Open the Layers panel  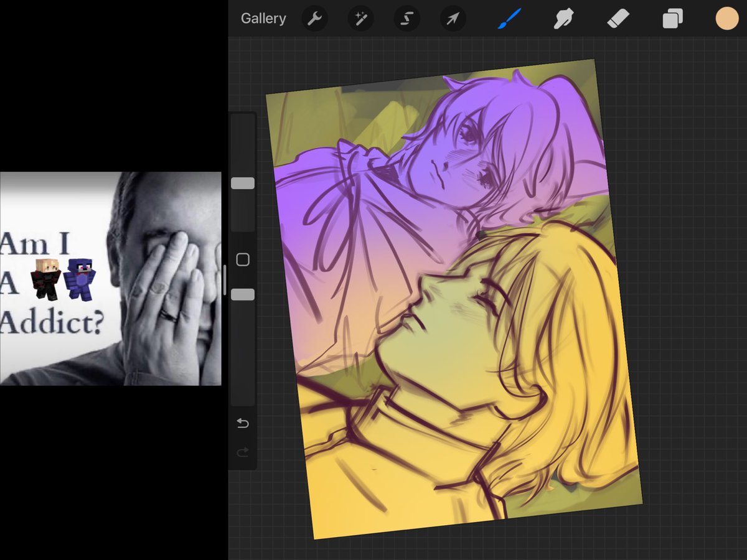673,19
